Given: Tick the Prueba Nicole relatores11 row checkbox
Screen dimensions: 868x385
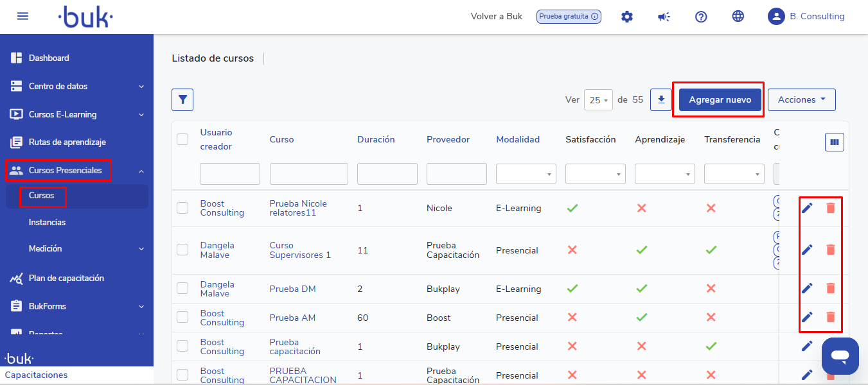Looking at the screenshot, I should pos(182,208).
